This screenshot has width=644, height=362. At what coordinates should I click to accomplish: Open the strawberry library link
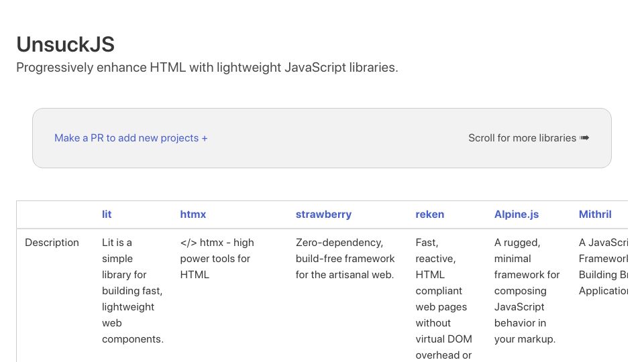pyautogui.click(x=323, y=215)
